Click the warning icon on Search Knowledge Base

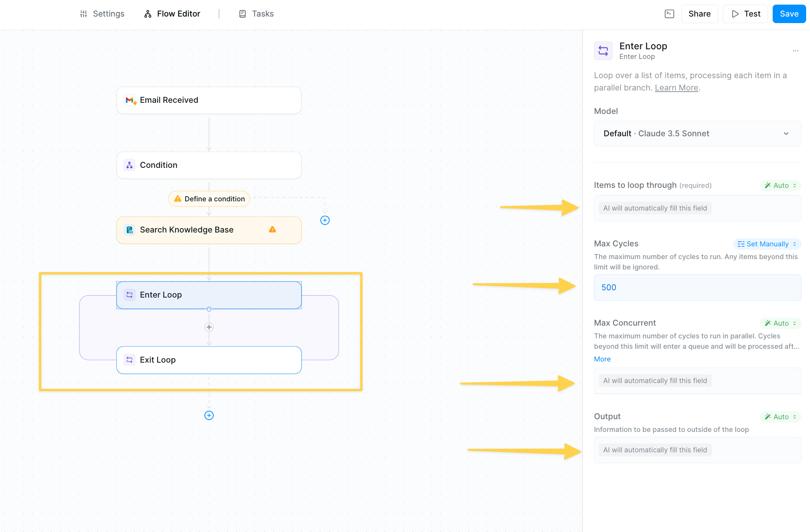click(272, 229)
